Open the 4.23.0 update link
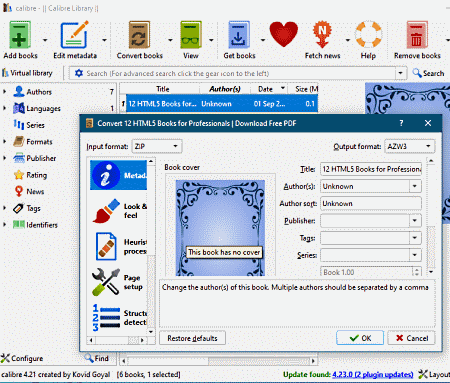Viewport: 450px width, 383px height. pyautogui.click(x=372, y=375)
